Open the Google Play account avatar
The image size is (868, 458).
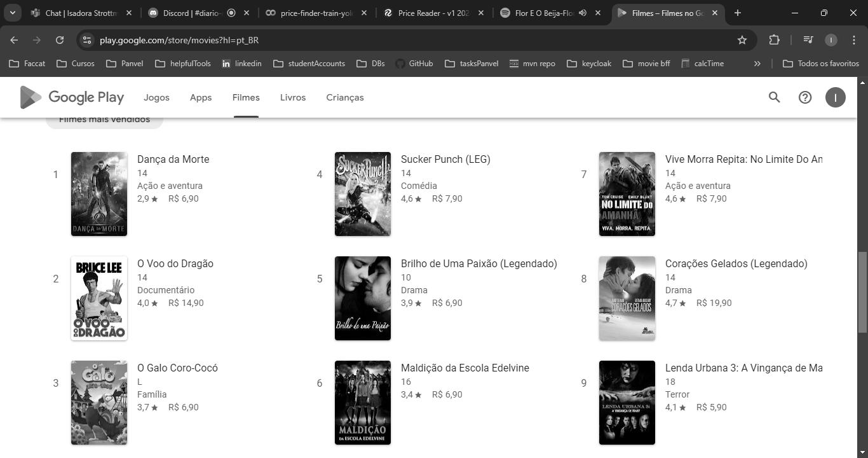pyautogui.click(x=835, y=97)
